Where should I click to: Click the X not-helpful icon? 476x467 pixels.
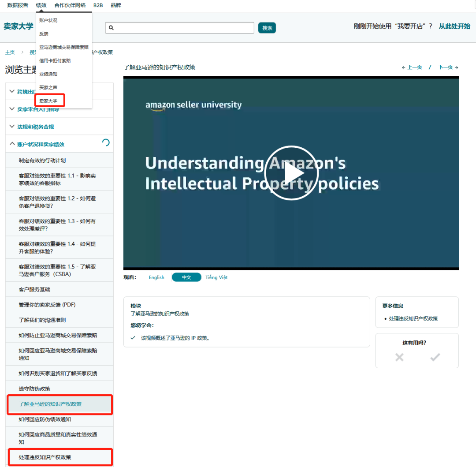click(x=399, y=357)
